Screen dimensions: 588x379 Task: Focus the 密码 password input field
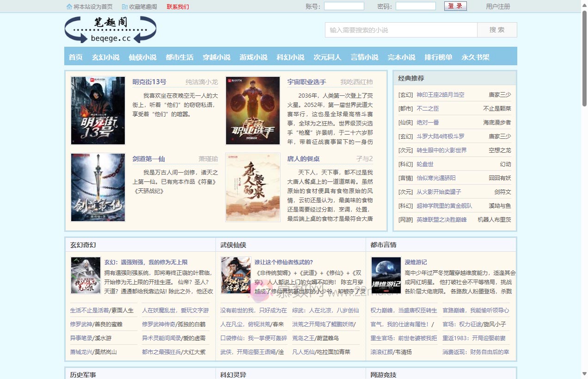pos(416,6)
